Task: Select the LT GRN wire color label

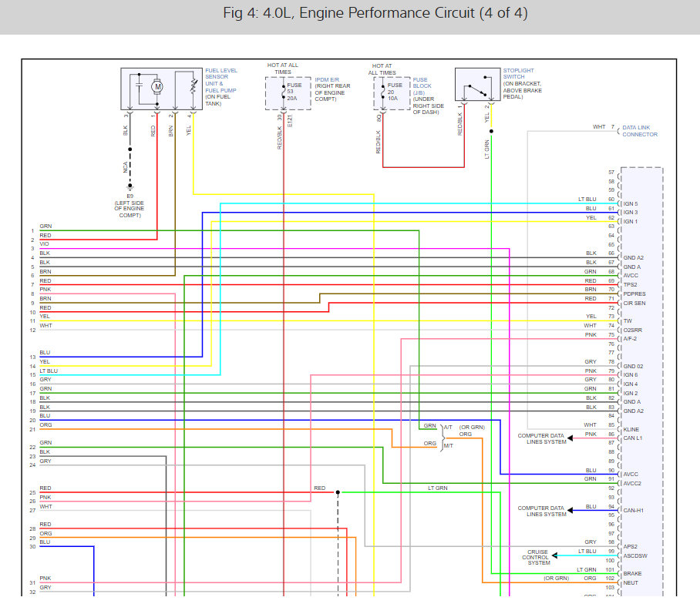Action: point(436,488)
